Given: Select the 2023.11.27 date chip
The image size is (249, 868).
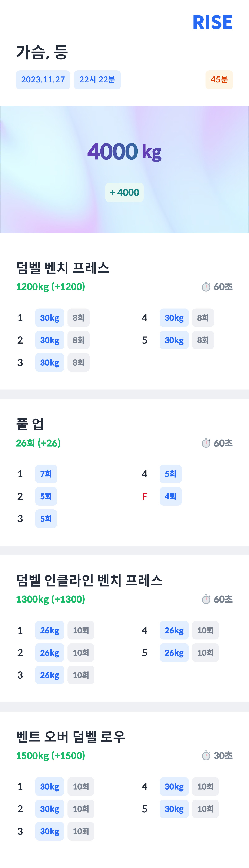Looking at the screenshot, I should [x=43, y=80].
